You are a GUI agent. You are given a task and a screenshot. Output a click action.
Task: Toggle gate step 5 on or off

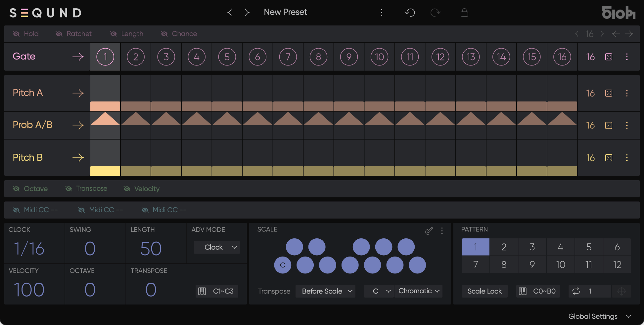point(227,57)
